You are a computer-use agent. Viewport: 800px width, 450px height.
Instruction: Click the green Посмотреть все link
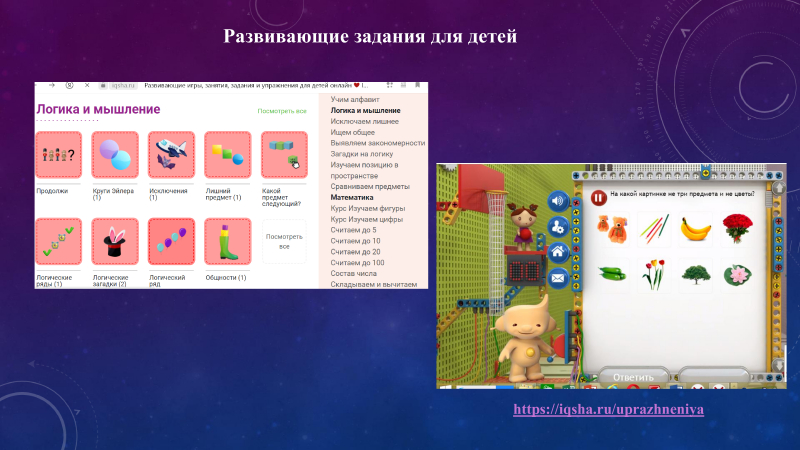[282, 111]
